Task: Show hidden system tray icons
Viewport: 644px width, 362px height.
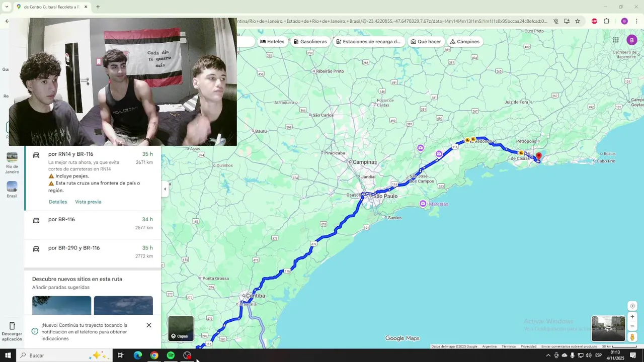Action: 548,355
